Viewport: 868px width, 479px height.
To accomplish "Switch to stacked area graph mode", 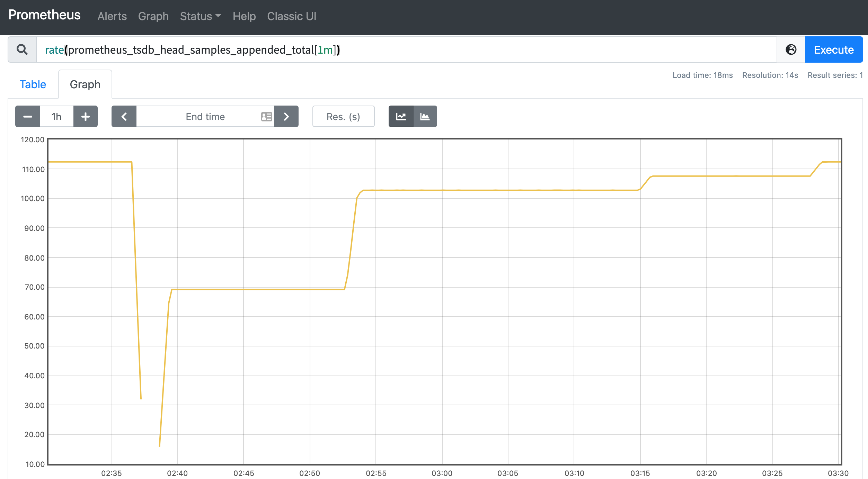I will pyautogui.click(x=425, y=117).
